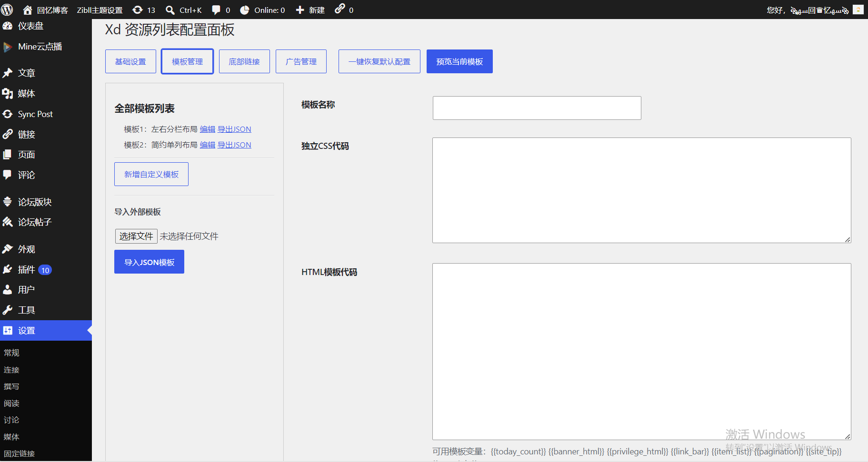Export 模板1 via 导出JSON link
The width and height of the screenshot is (868, 462).
point(234,129)
